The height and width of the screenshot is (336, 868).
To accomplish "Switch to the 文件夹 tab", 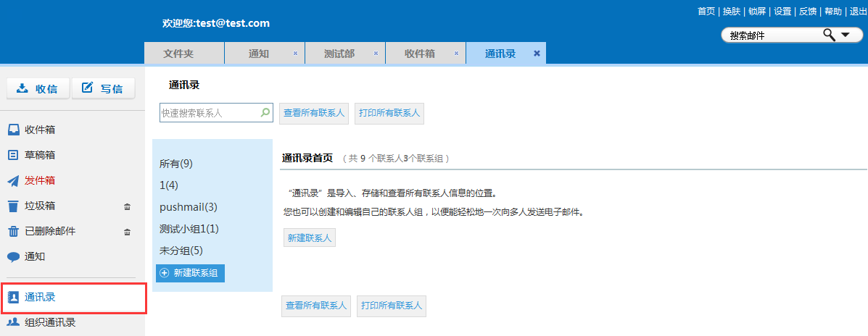I will point(178,54).
